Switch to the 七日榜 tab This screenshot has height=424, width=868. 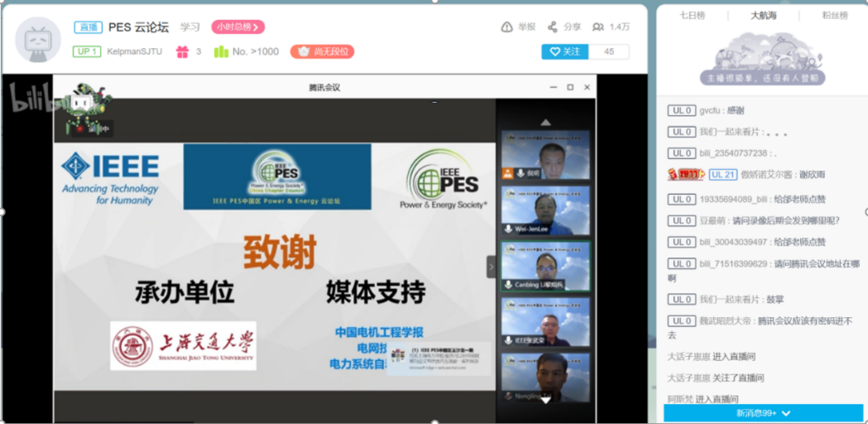tap(693, 16)
